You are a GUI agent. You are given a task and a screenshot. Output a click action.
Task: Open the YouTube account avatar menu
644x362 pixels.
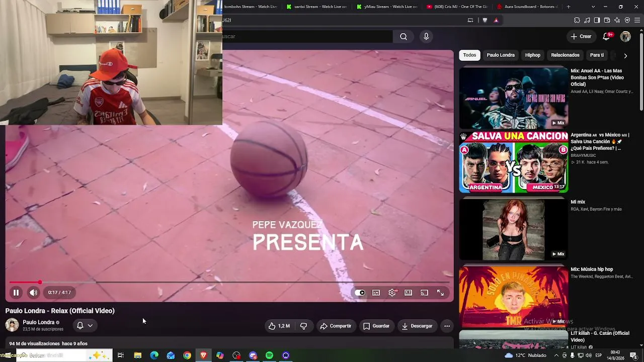pos(625,36)
